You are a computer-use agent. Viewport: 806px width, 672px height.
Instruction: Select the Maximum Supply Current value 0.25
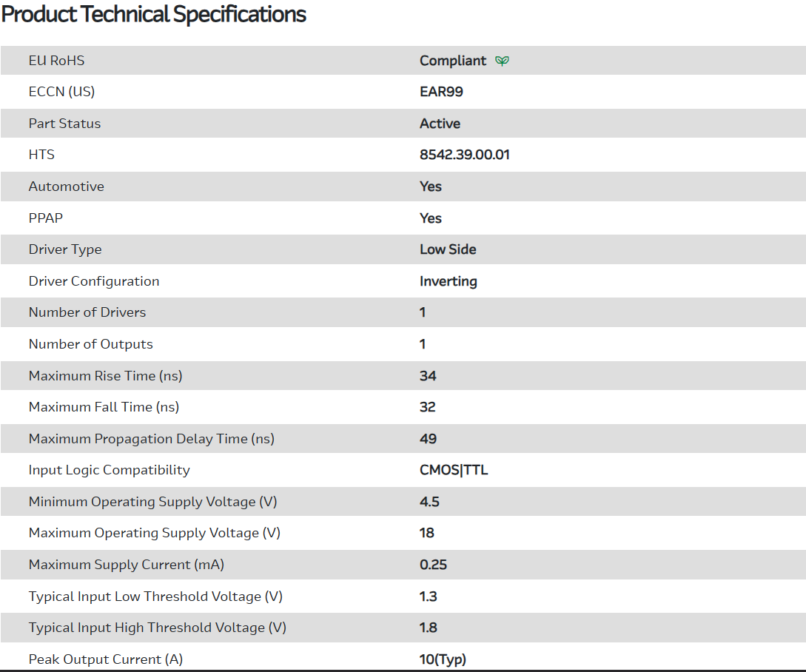(x=433, y=565)
